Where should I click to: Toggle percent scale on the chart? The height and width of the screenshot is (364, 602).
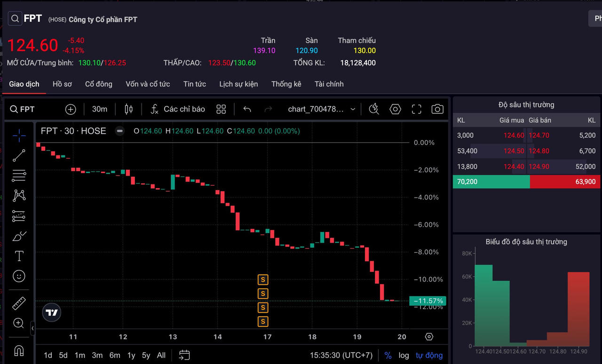click(x=388, y=356)
